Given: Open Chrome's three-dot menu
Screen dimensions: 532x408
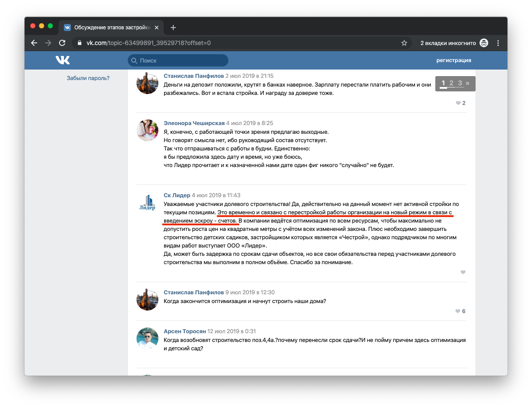Looking at the screenshot, I should (498, 43).
